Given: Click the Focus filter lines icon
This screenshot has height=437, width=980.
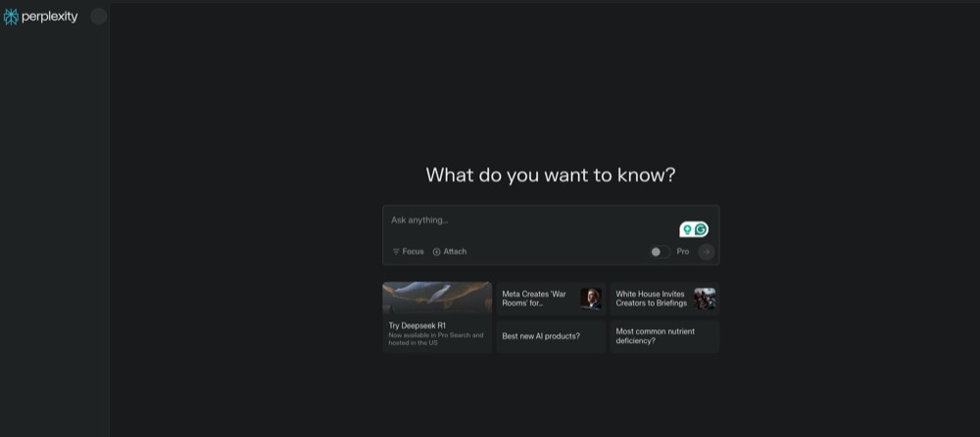Looking at the screenshot, I should pos(396,252).
